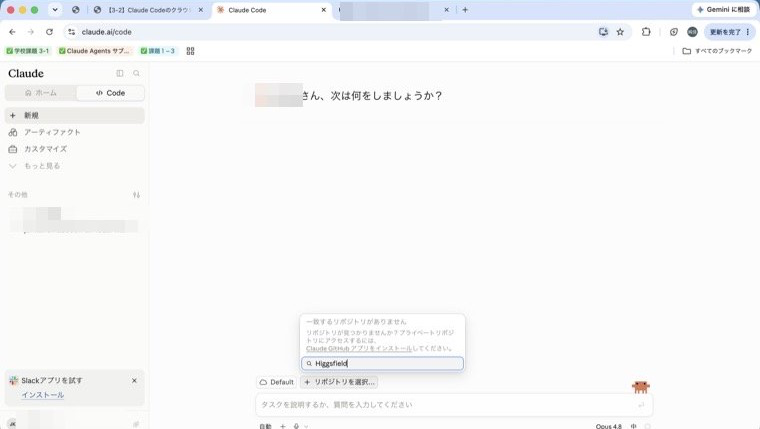Go back to the previous page
The height and width of the screenshot is (429, 760).
coord(12,32)
